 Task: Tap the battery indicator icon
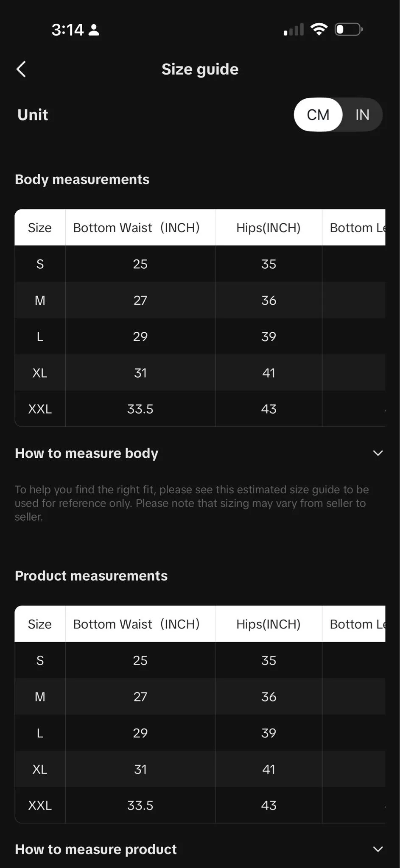pos(349,29)
